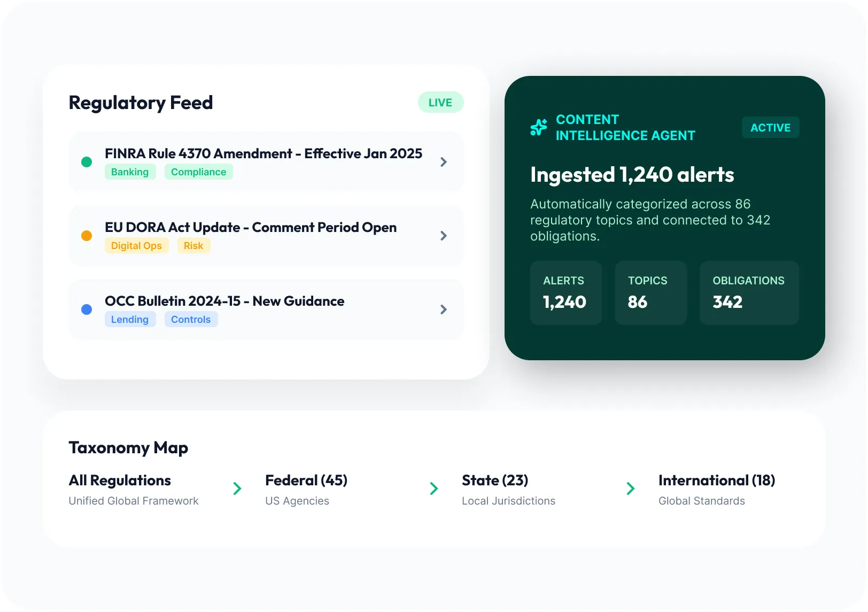Click the 'Regulatory Feed' heading
The image size is (868, 612).
(x=141, y=103)
